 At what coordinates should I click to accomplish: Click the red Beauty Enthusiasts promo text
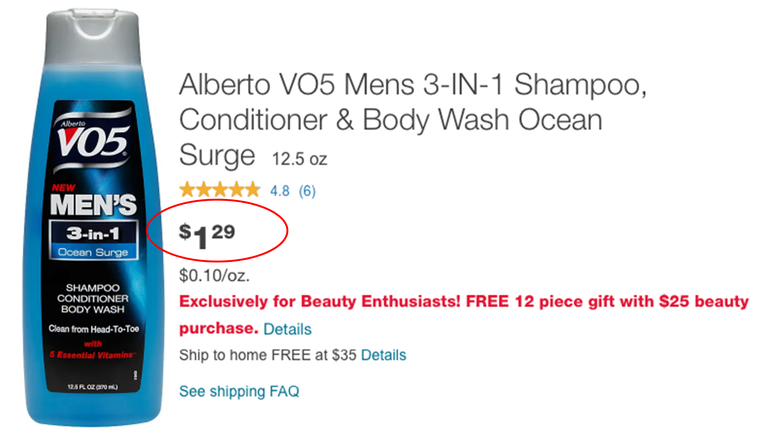pyautogui.click(x=463, y=314)
